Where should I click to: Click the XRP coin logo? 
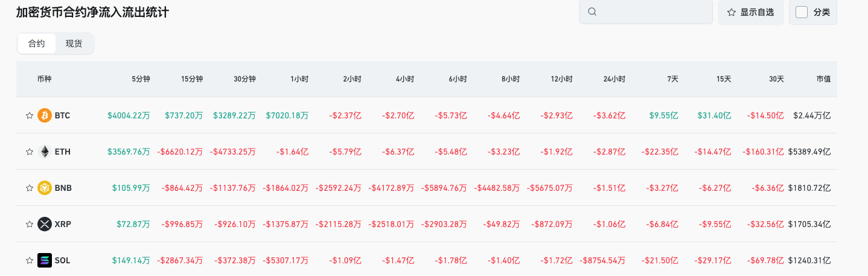click(x=45, y=224)
